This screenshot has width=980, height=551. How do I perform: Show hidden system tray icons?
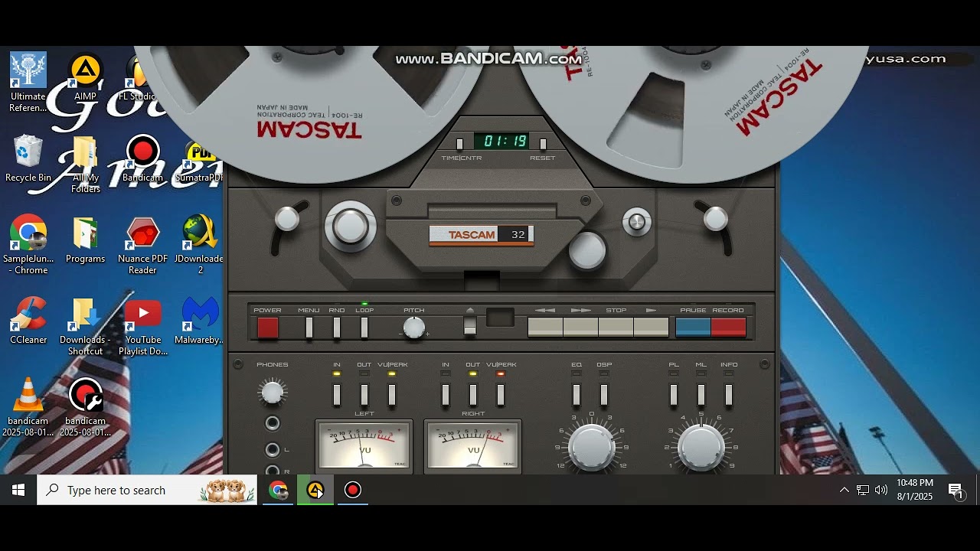pos(844,490)
